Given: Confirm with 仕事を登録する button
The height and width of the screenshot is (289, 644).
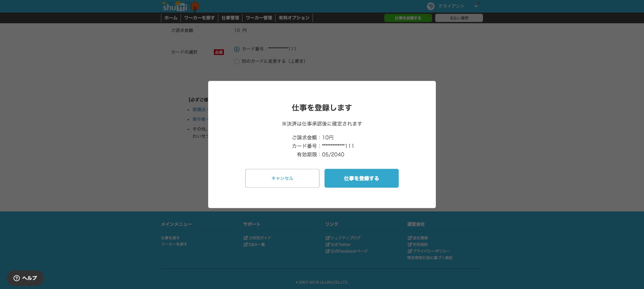Looking at the screenshot, I should point(361,178).
